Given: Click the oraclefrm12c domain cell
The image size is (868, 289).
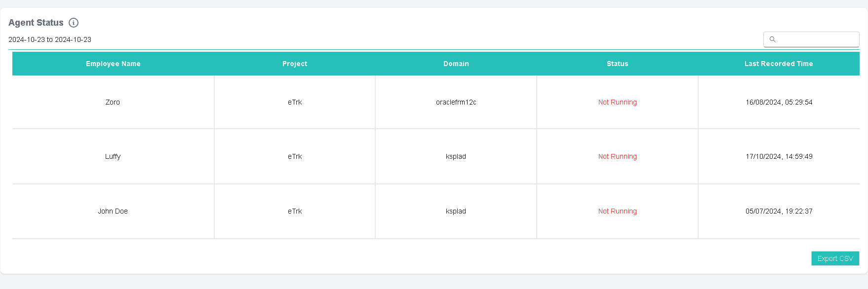Looking at the screenshot, I should click(x=456, y=102).
